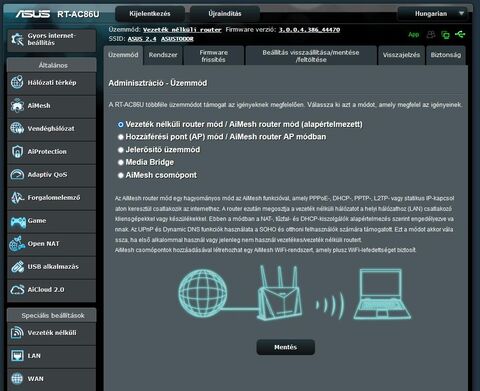Image resolution: width=480 pixels, height=391 pixels.
Task: Select Jelerősítő üzemmód radio button
Action: 121,150
